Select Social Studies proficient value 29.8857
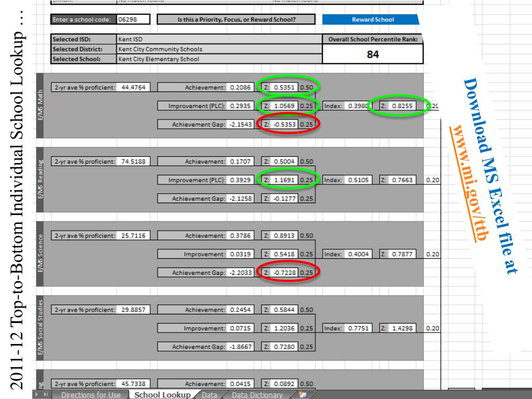Viewport: 532px width, 399px height. [133, 310]
